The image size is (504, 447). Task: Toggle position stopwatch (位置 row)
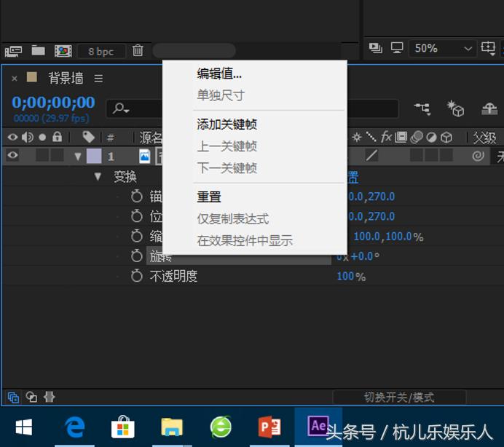coord(136,215)
